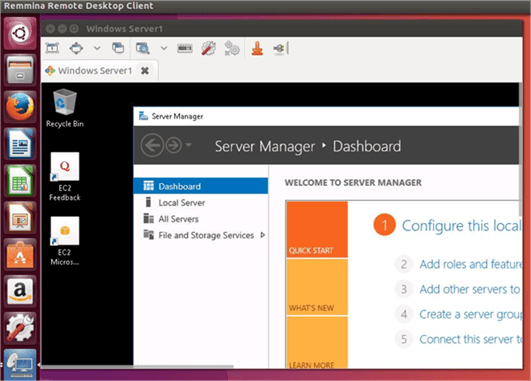Click the tools gears icon

coord(232,48)
